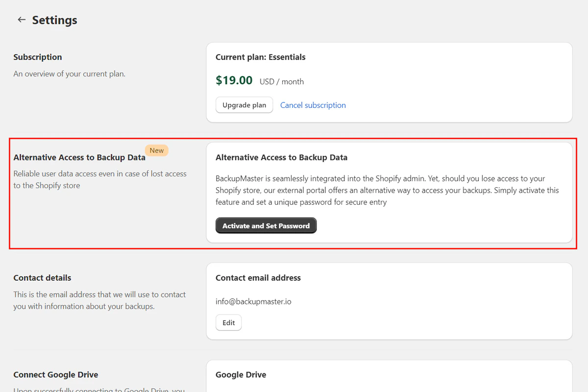This screenshot has height=392, width=588.
Task: Select the Alternative Access description text
Action: 100,179
